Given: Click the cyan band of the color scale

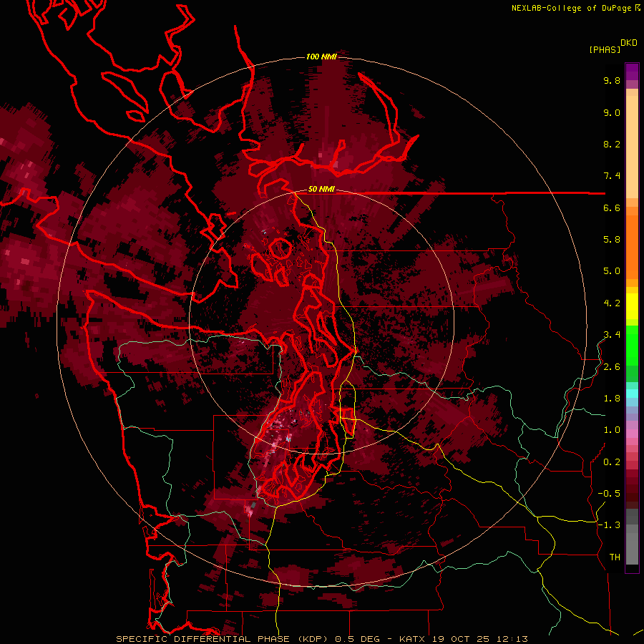Looking at the screenshot, I should [x=632, y=394].
